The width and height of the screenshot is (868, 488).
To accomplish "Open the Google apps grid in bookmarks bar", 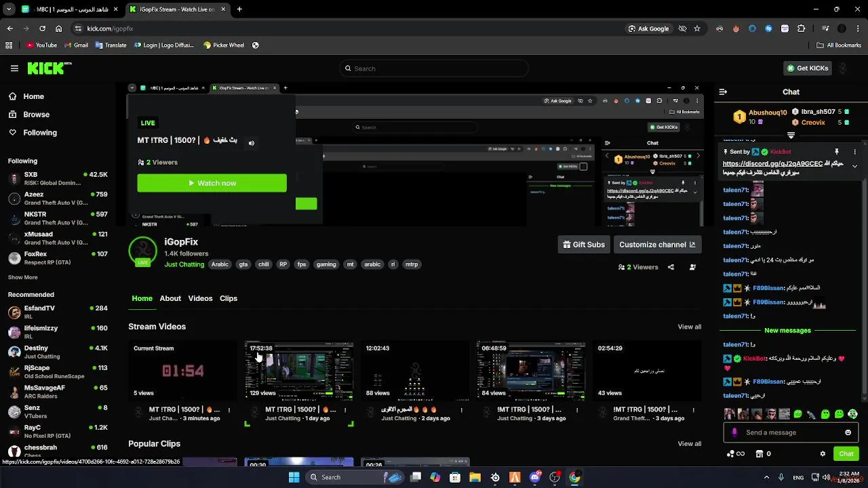I will click(9, 45).
